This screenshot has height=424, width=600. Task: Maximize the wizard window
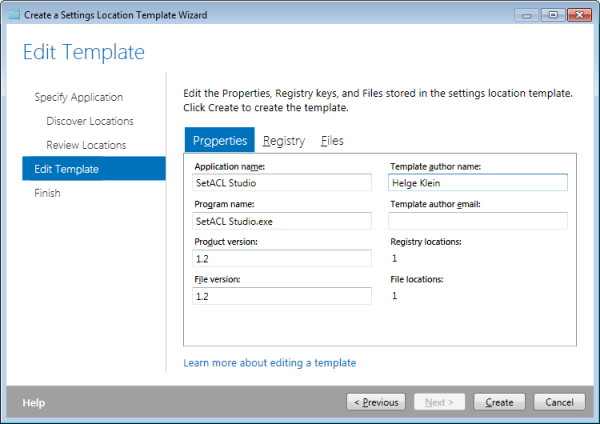[x=553, y=15]
